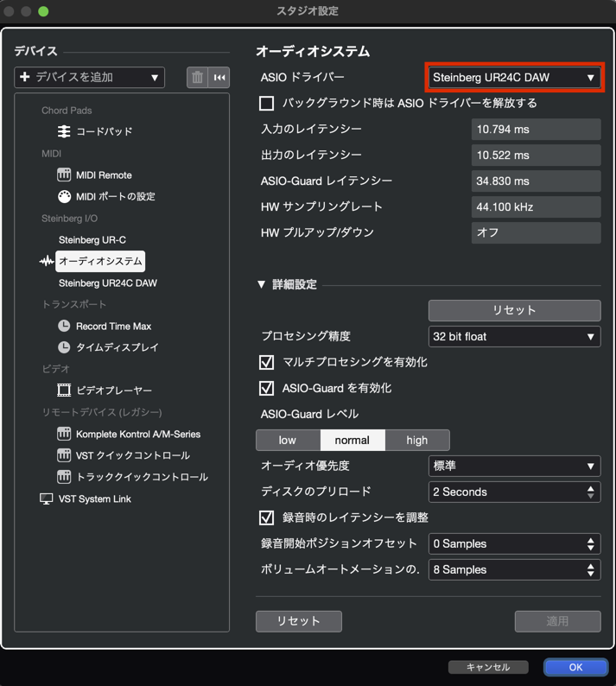Select the Record Time Max clock icon
This screenshot has width=616, height=686.
pyautogui.click(x=64, y=326)
